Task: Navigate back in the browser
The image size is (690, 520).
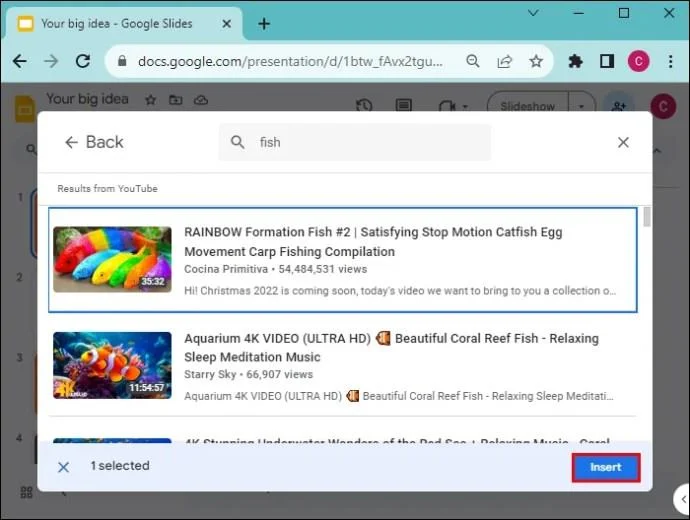Action: 20,61
